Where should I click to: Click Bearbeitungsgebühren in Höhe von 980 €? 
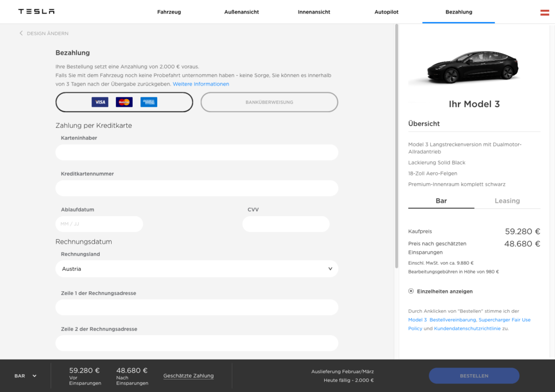pos(454,272)
